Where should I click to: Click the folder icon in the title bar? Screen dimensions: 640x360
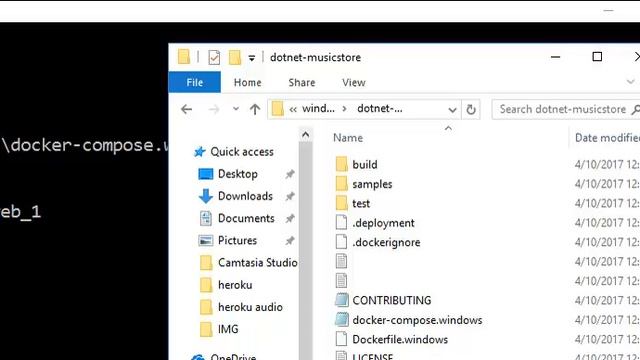tap(184, 57)
